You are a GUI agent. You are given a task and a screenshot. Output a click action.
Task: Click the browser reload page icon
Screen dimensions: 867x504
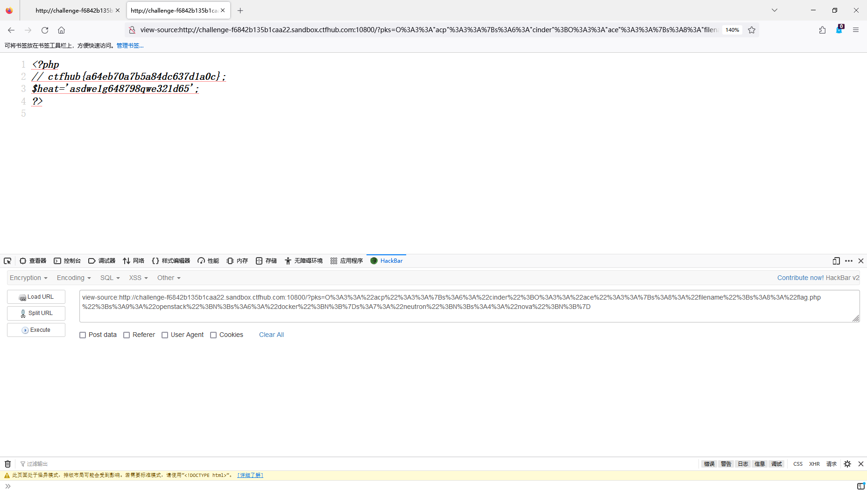[45, 30]
